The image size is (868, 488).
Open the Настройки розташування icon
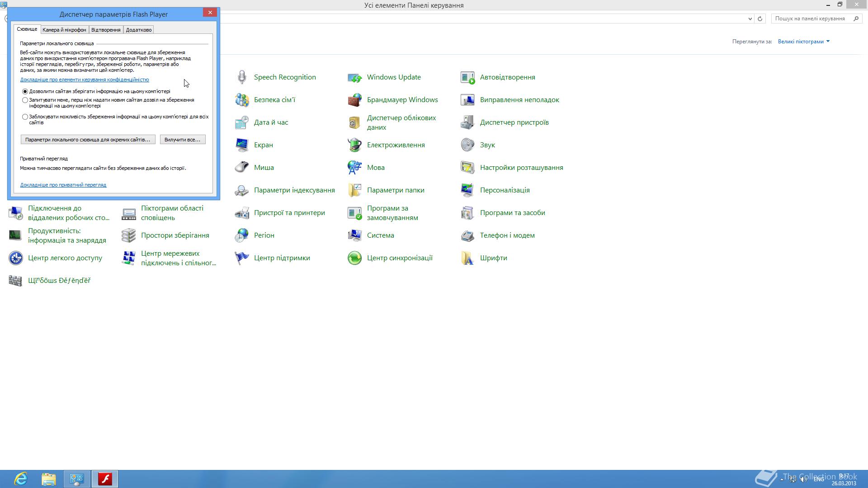click(x=468, y=168)
